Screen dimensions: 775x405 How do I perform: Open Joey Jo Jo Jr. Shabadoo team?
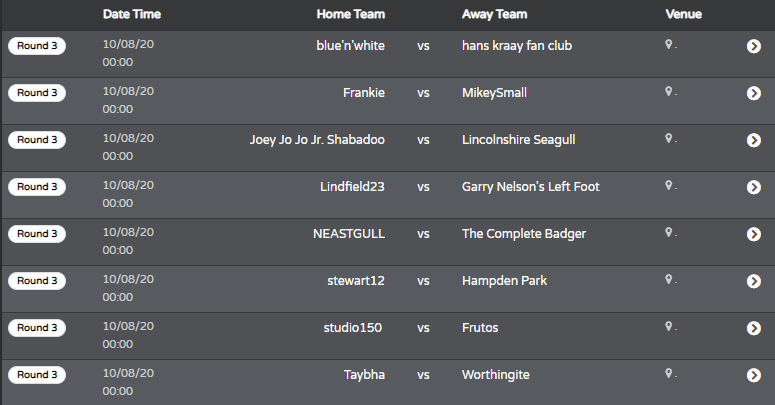317,140
